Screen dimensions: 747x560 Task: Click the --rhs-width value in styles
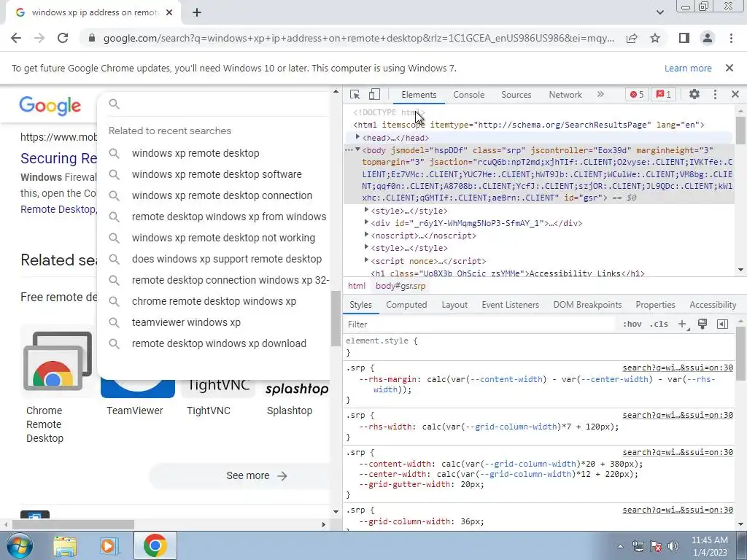(520, 427)
